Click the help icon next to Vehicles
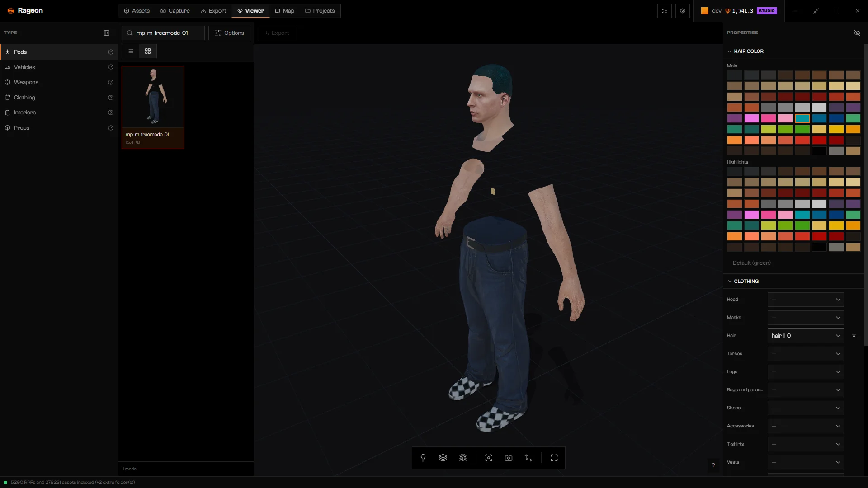868x488 pixels. tap(111, 67)
